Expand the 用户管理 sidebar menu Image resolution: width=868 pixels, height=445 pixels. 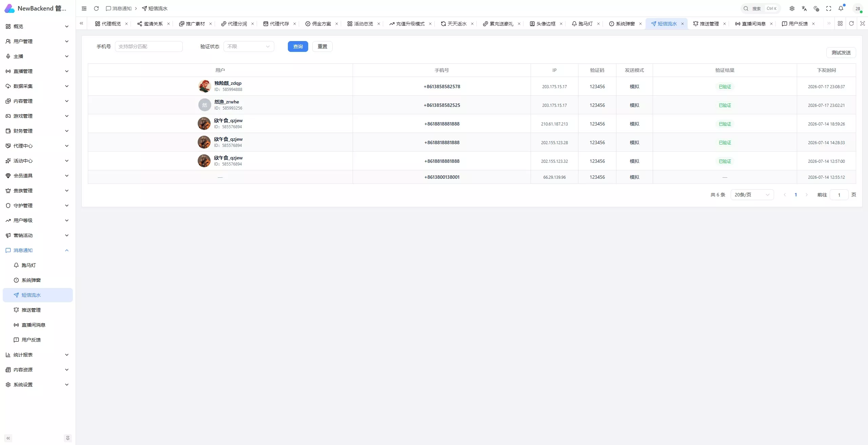coord(38,41)
